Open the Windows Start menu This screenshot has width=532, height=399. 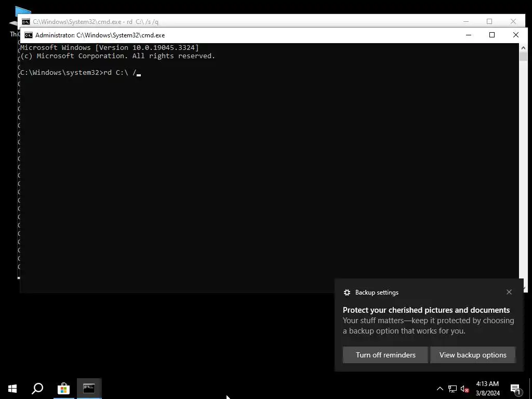12,389
